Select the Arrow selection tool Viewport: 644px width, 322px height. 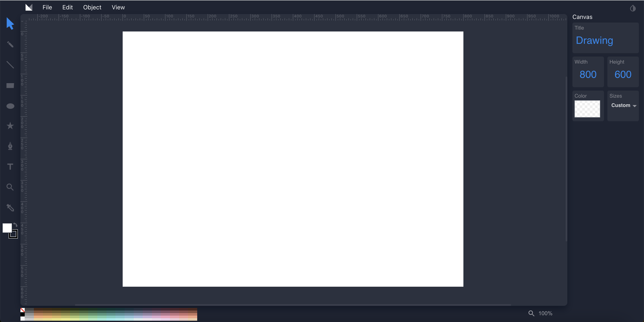coord(10,24)
